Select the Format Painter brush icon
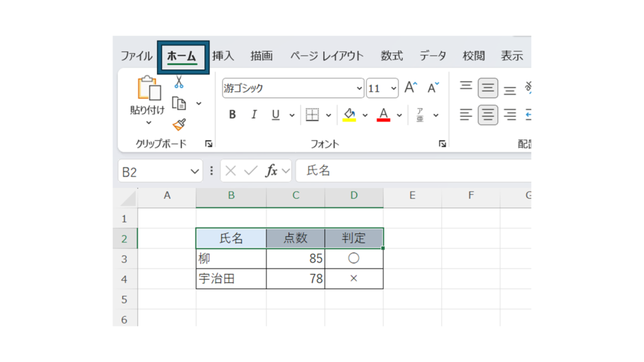644x362 pixels. pos(179,124)
